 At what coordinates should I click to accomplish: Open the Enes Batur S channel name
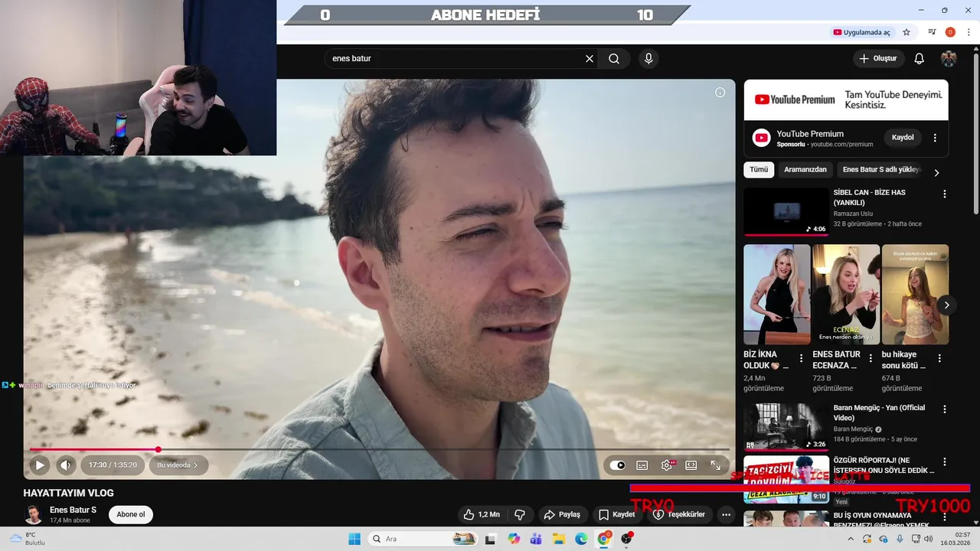tap(73, 510)
